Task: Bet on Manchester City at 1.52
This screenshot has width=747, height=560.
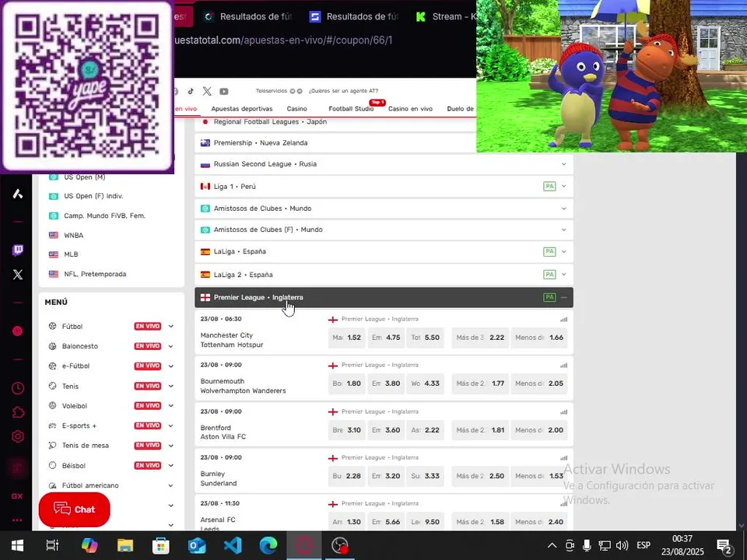Action: coord(347,337)
